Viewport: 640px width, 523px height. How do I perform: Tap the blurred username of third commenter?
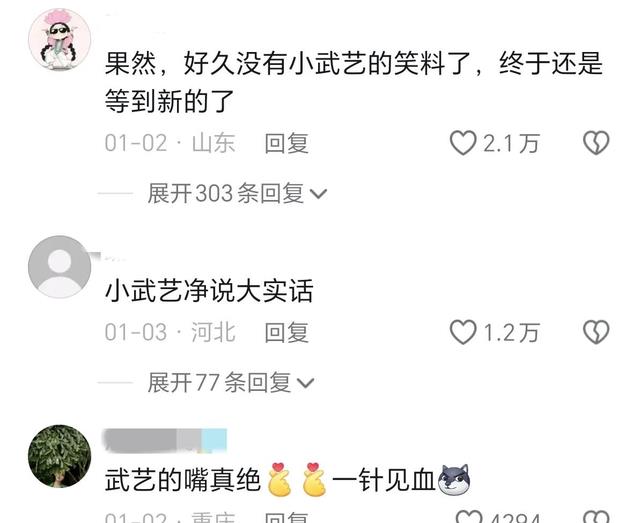click(165, 440)
